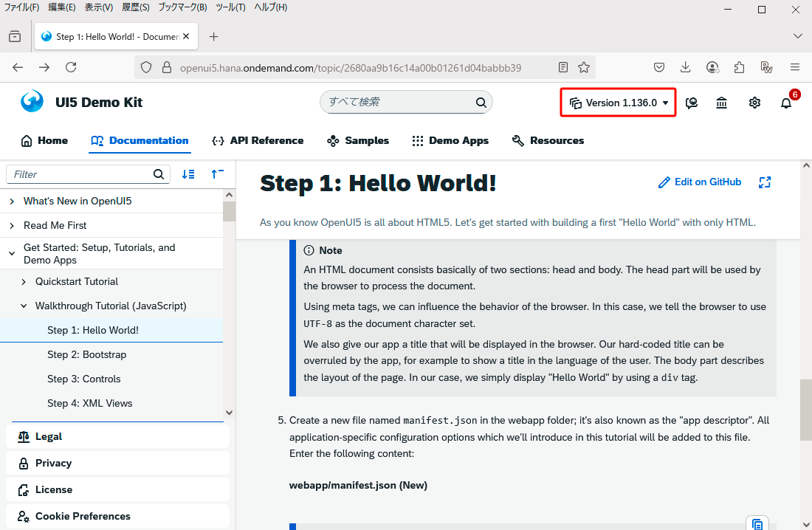The image size is (812, 530).
Task: Toggle reader view in address bar
Action: pos(563,67)
